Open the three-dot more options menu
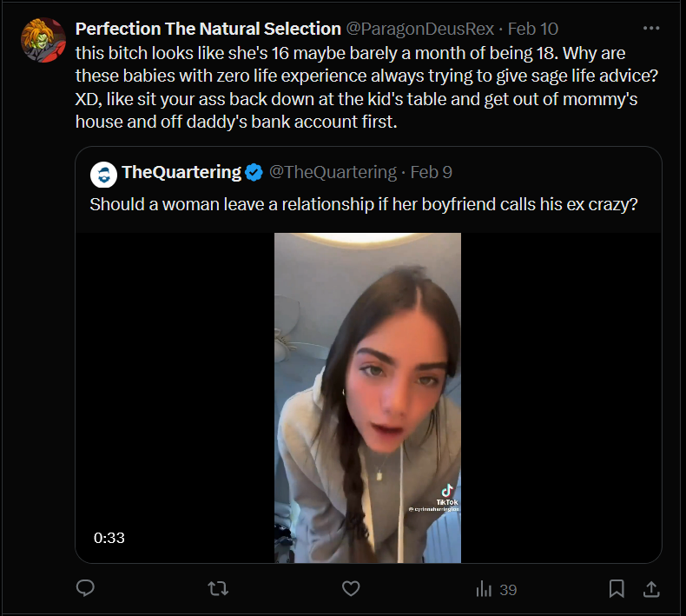The width and height of the screenshot is (686, 616). click(x=651, y=28)
